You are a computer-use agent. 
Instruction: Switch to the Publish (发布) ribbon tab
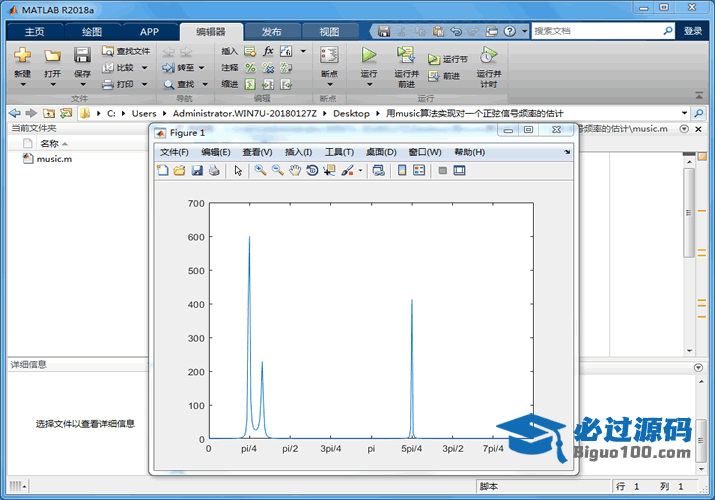click(272, 31)
